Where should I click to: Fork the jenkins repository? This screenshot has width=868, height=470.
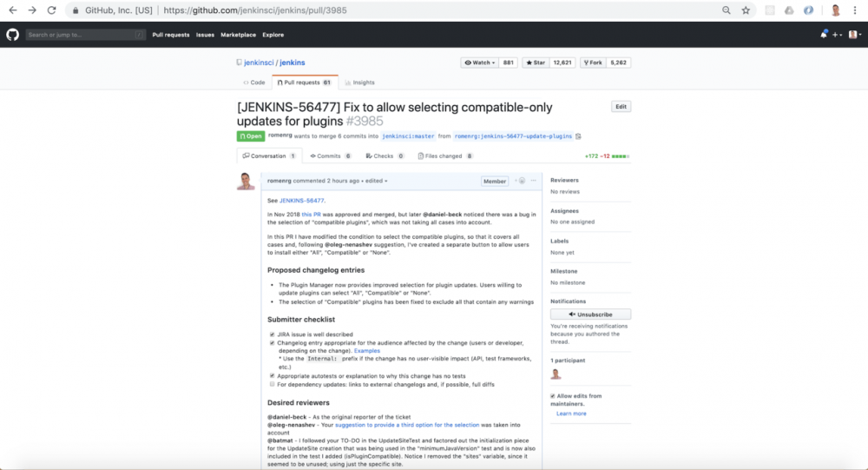(x=593, y=63)
